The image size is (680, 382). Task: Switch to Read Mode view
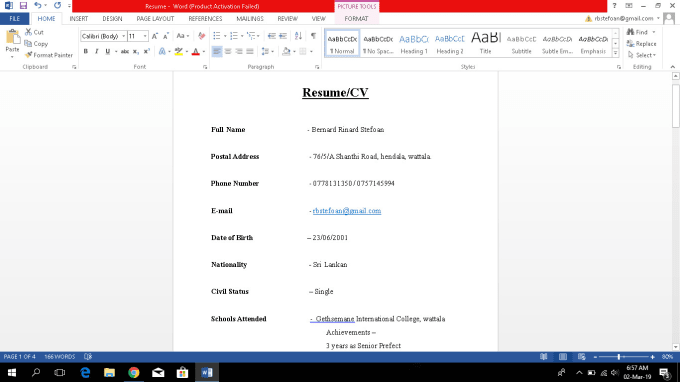pos(543,357)
